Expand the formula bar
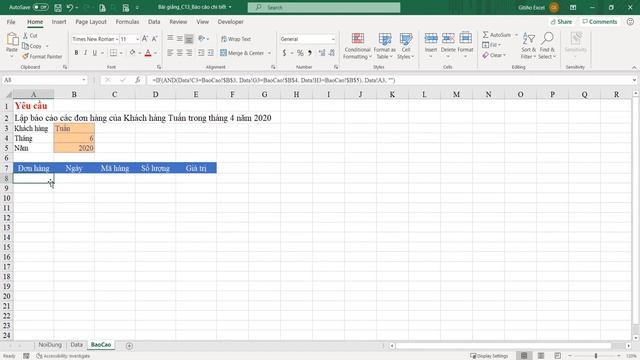 [634, 80]
